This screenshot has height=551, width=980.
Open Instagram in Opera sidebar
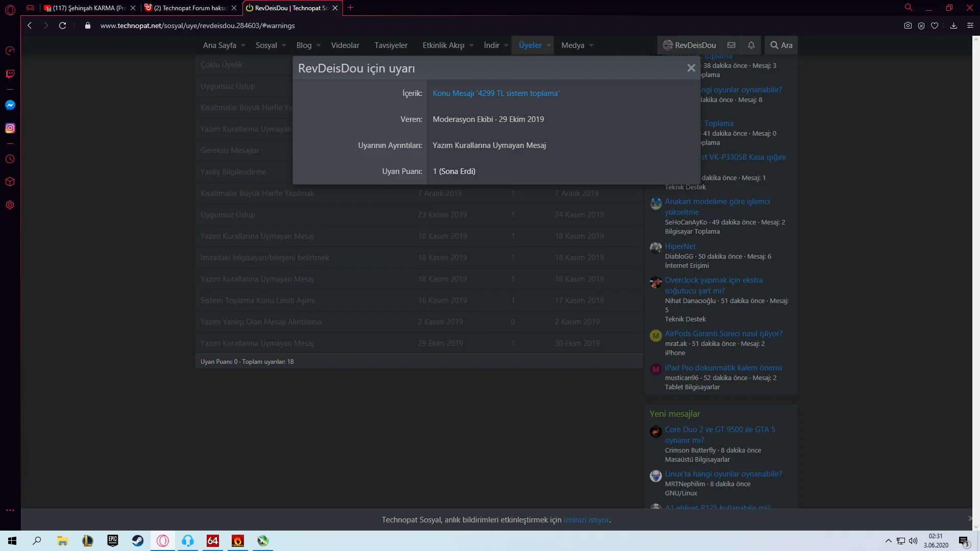tap(10, 129)
